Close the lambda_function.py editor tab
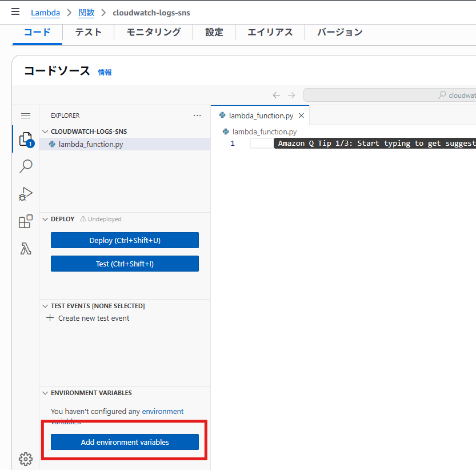Screen dimensions: 476x470 pyautogui.click(x=302, y=115)
